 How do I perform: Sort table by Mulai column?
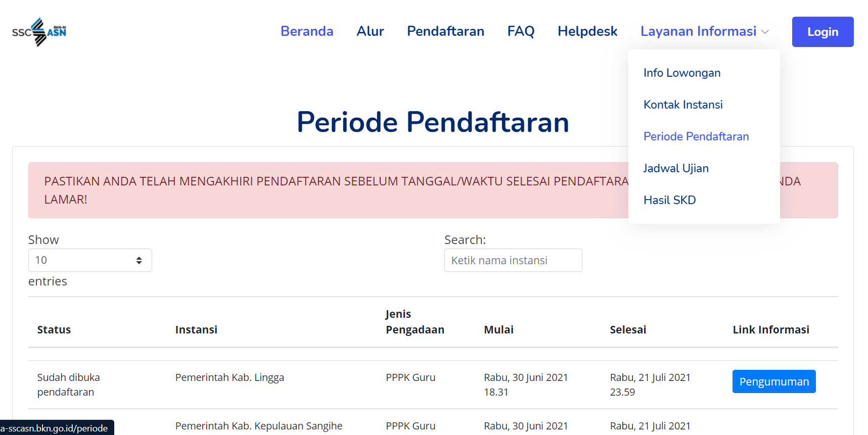[x=498, y=330]
